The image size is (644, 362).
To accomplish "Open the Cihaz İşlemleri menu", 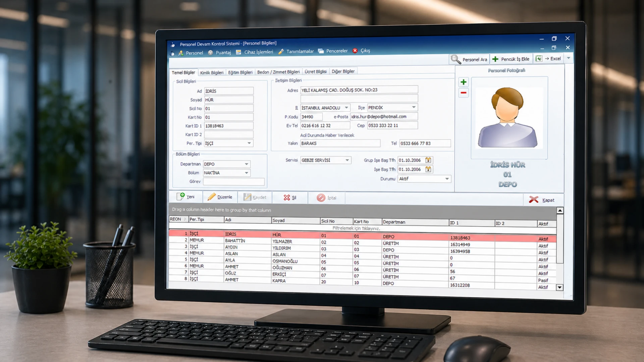I will click(255, 52).
